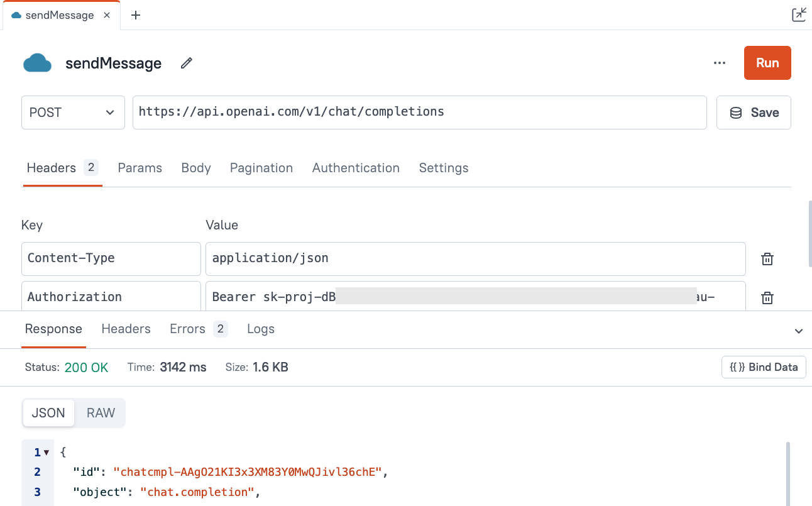This screenshot has height=506, width=812.
Task: Delete the Content-Type header row
Action: [767, 258]
